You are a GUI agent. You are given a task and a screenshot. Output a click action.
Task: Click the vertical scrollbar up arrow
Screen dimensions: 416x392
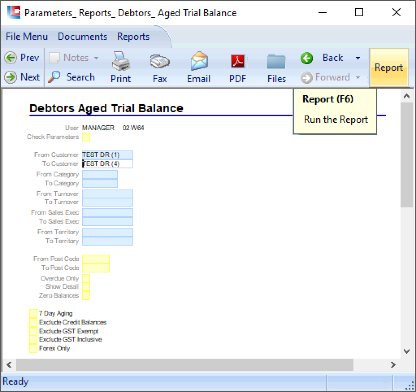(407, 96)
